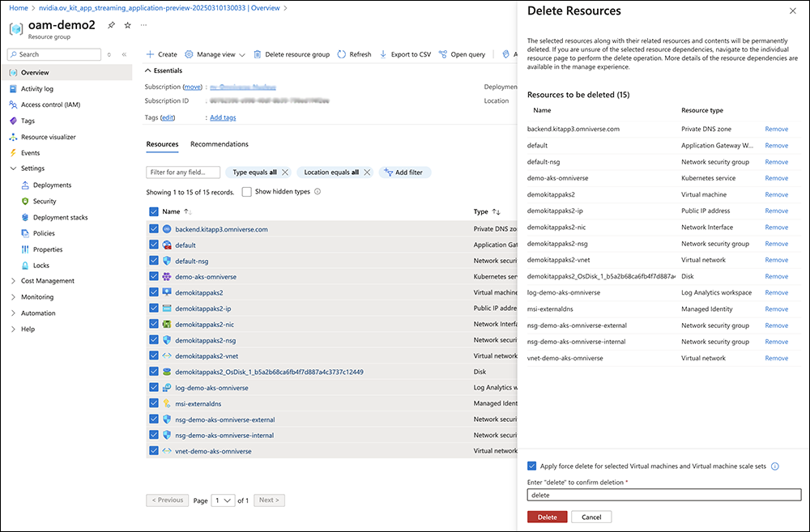Click the Home breadcrumb link

pos(19,8)
